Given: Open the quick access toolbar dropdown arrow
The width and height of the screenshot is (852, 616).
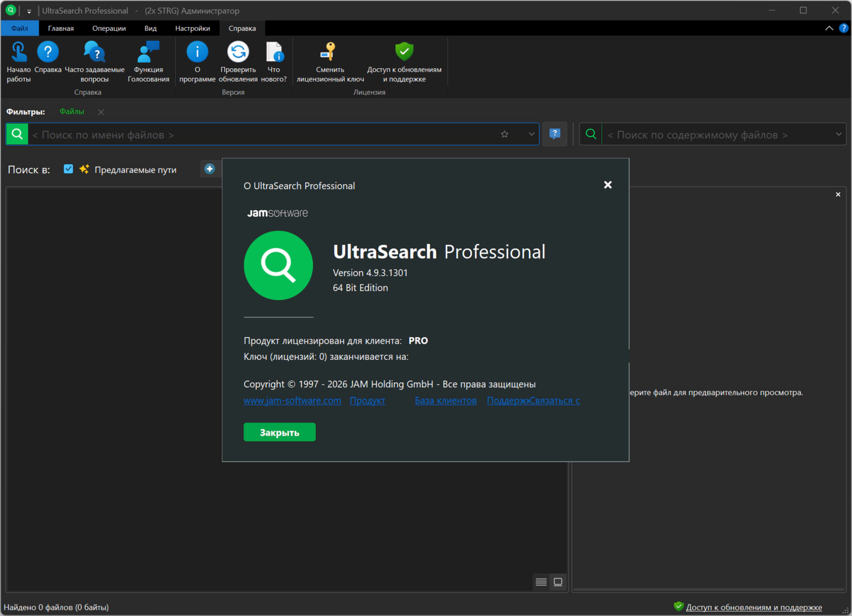Looking at the screenshot, I should [29, 11].
